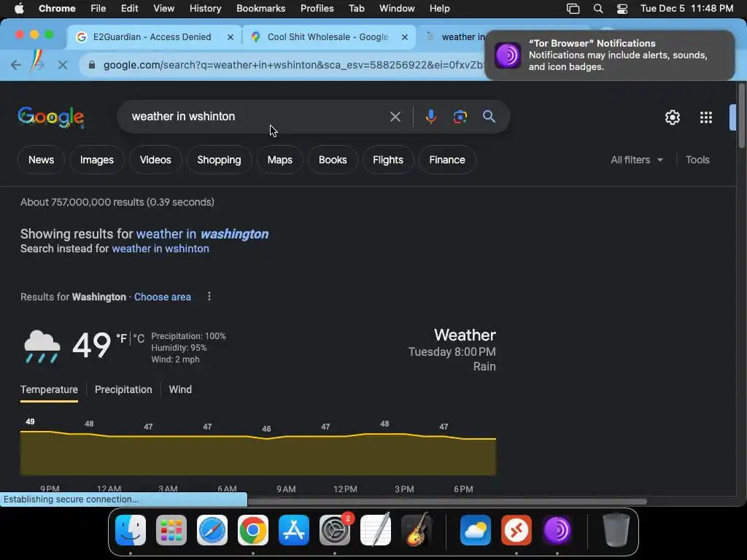This screenshot has width=747, height=560.
Task: Switch to E2Guardian Access Denied tab
Action: coord(152,37)
